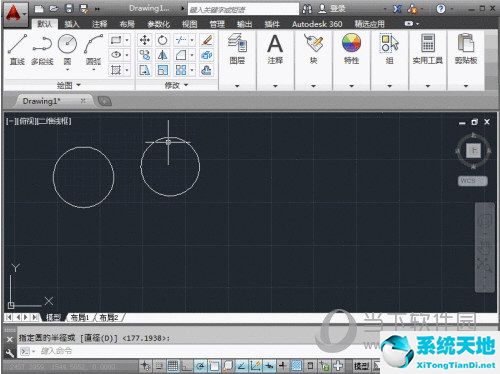Select the Mirror tool in Modify panel
This screenshot has width=500, height=374.
tap(162, 55)
